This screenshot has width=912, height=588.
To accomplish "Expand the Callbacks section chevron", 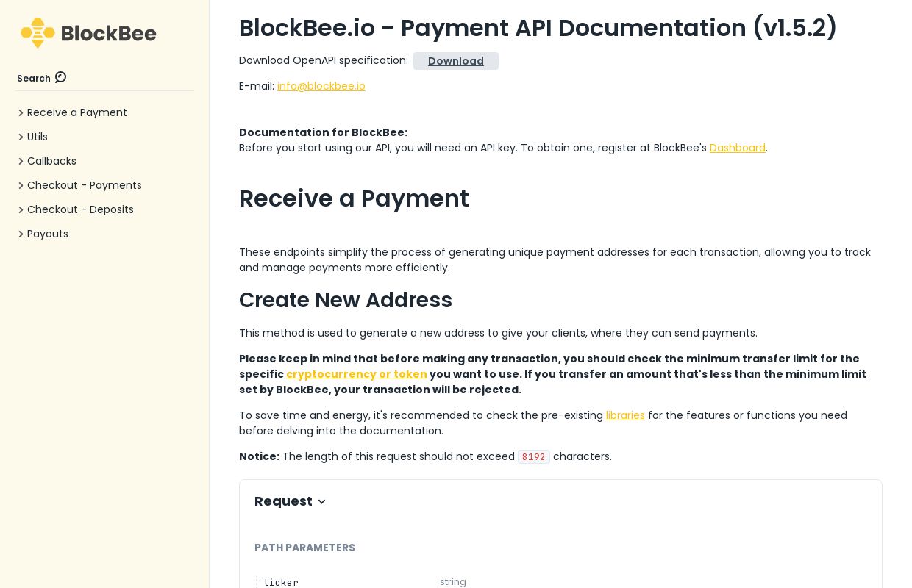I will (21, 162).
